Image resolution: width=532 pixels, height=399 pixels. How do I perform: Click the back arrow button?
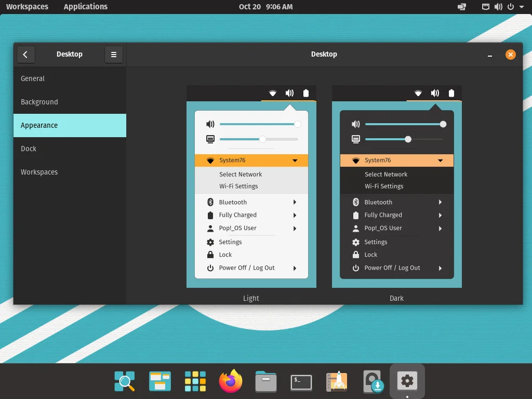click(x=25, y=55)
